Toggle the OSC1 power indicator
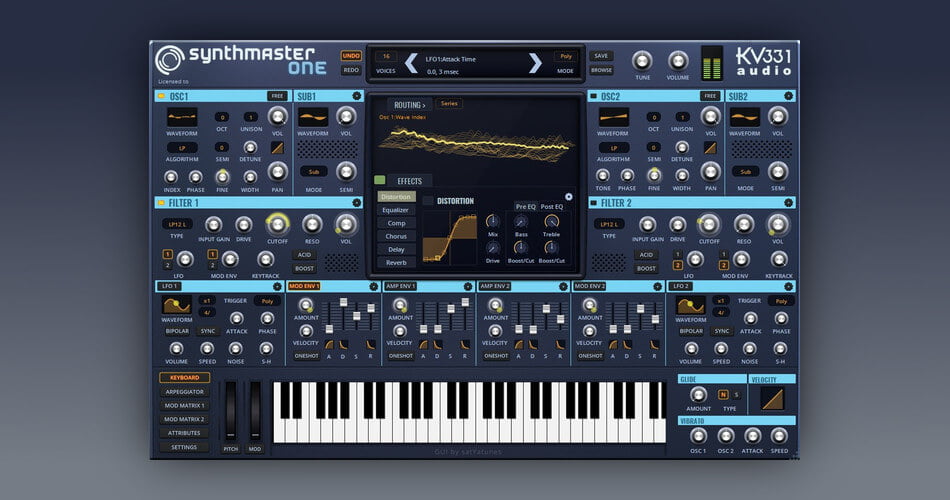The width and height of the screenshot is (950, 500). tap(161, 96)
